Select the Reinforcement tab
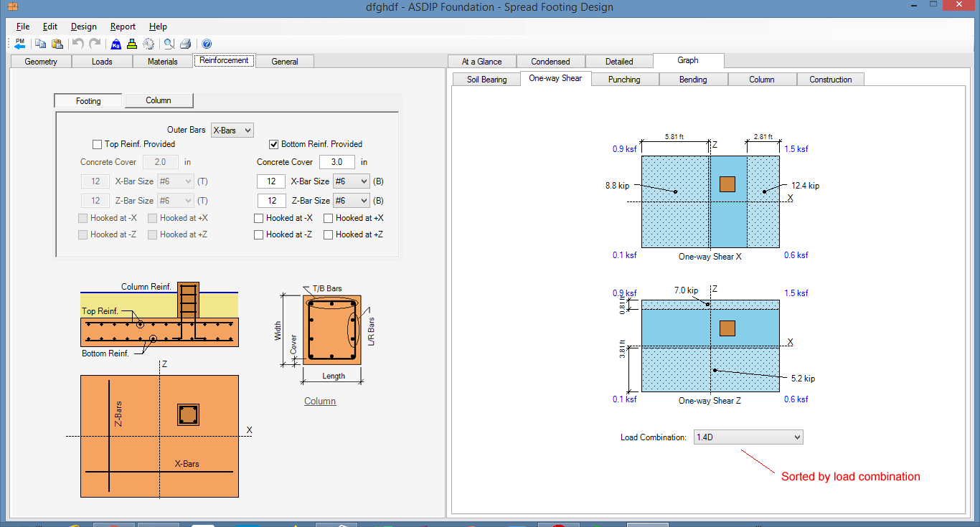980x527 pixels. (224, 61)
